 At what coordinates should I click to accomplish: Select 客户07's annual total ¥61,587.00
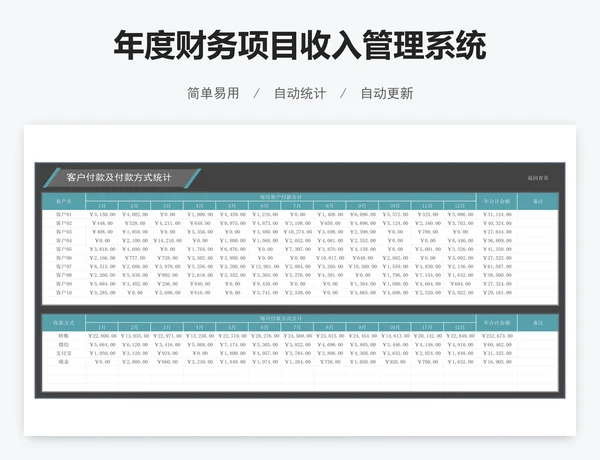click(497, 266)
